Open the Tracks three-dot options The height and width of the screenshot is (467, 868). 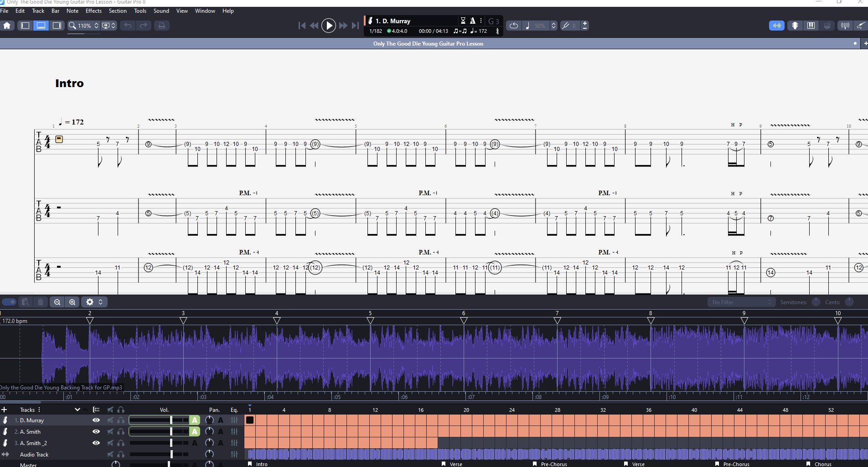pyautogui.click(x=39, y=410)
